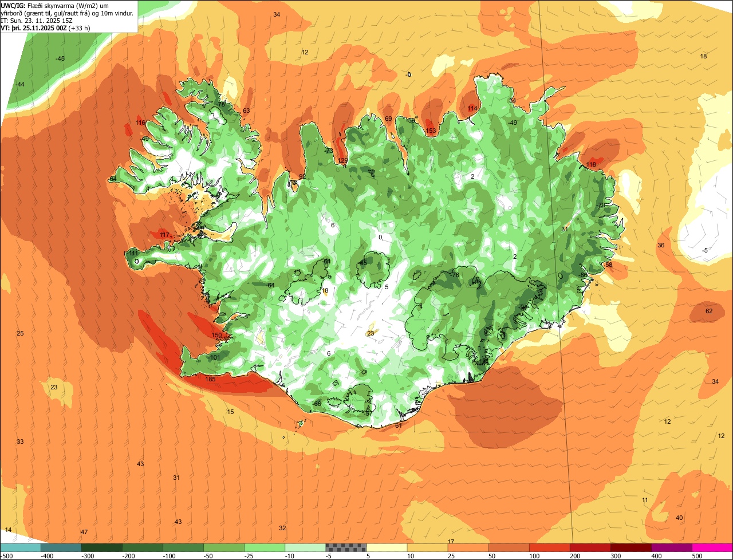Click the 114 value on the map
This screenshot has width=733, height=560.
point(472,108)
